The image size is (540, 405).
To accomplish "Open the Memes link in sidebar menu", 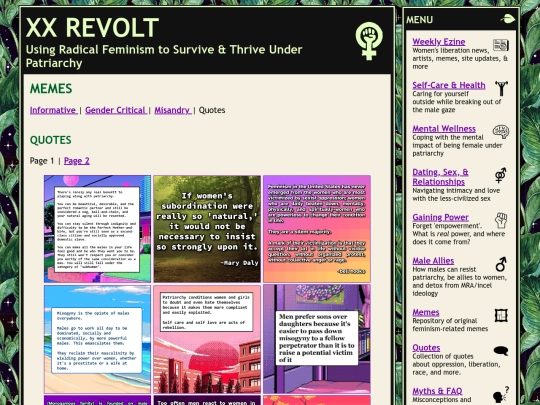I will click(x=426, y=312).
